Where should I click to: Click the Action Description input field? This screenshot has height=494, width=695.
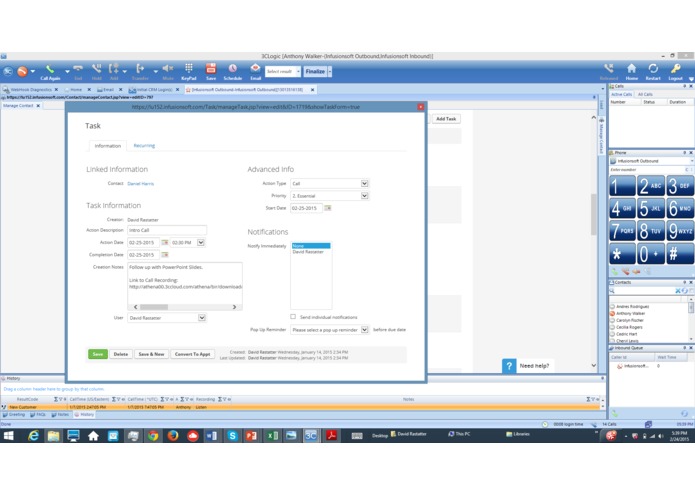point(167,230)
